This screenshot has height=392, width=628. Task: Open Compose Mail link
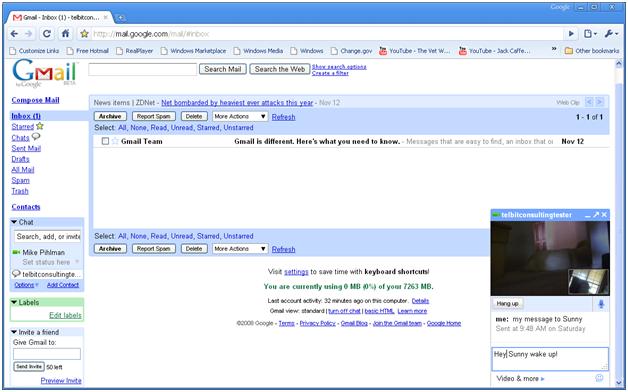click(35, 100)
